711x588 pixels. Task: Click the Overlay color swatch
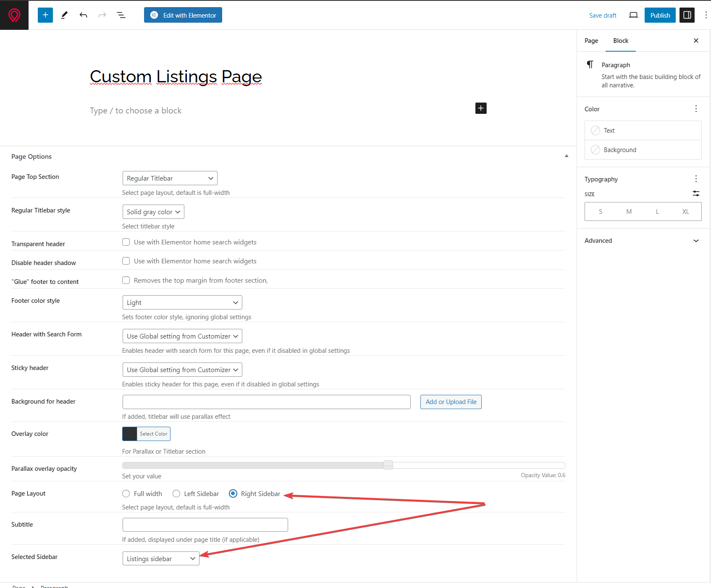(x=130, y=434)
